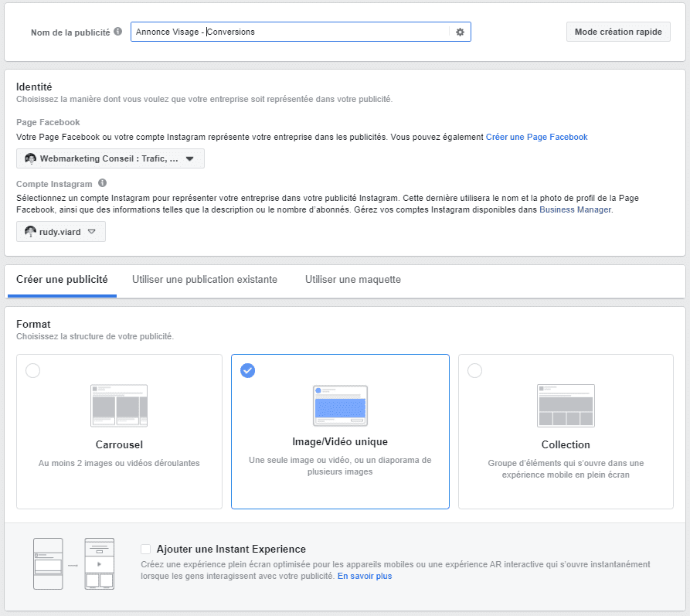This screenshot has height=616, width=690.
Task: Open the Business Manager link
Action: pyautogui.click(x=576, y=209)
